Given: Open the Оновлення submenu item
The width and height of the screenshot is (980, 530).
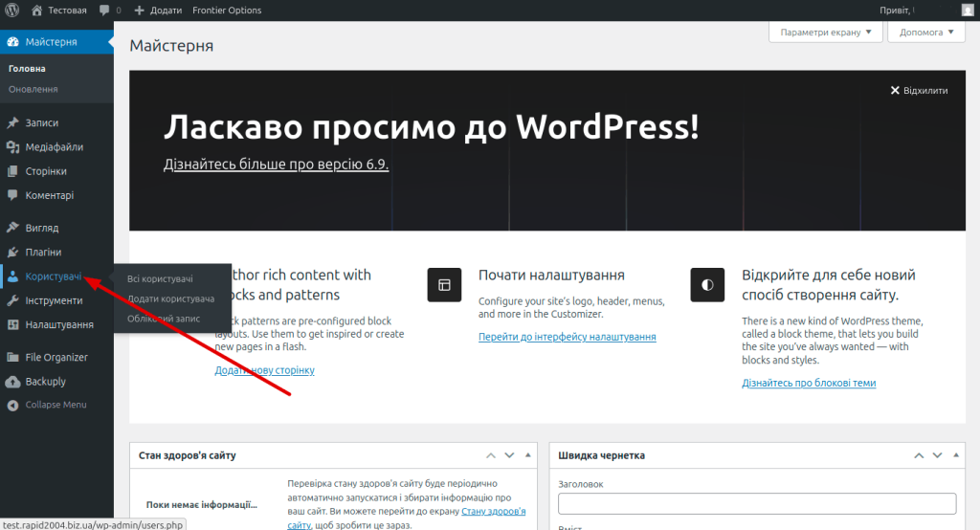Looking at the screenshot, I should (33, 90).
